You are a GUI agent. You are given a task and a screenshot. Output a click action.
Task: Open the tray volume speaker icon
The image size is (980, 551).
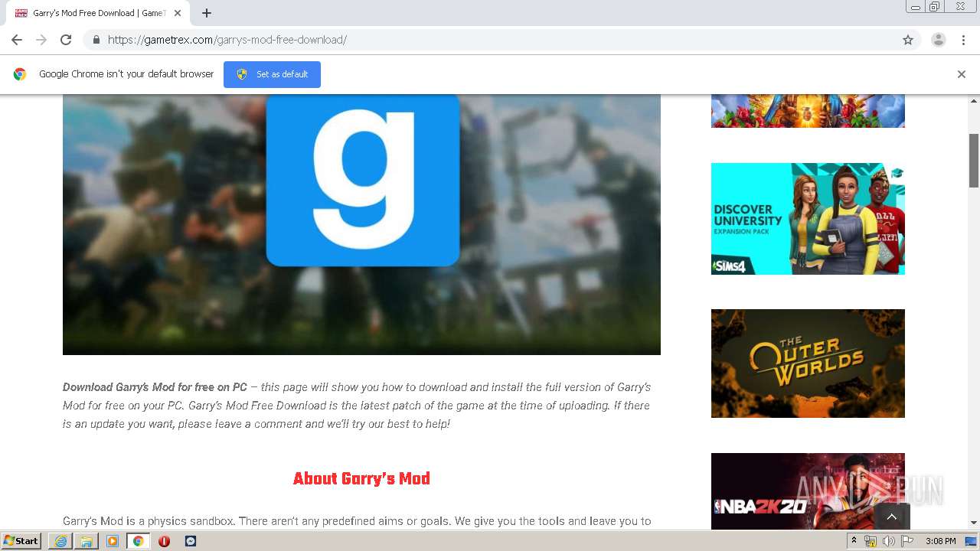click(889, 541)
